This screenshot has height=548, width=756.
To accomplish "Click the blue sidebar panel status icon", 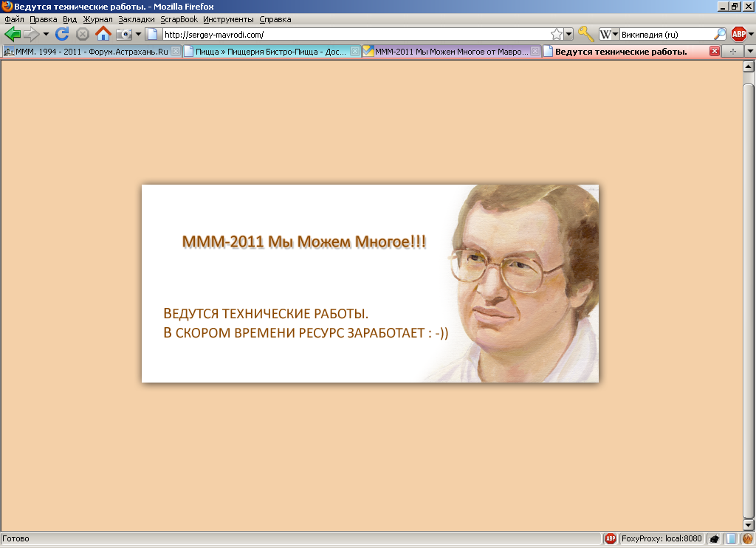I will (x=731, y=538).
